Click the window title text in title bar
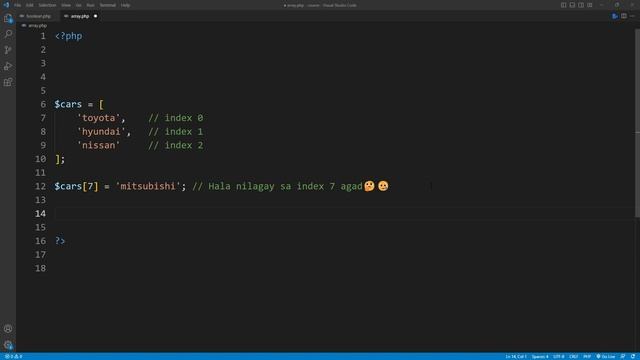Viewport: 640px width, 360px height. pos(320,5)
